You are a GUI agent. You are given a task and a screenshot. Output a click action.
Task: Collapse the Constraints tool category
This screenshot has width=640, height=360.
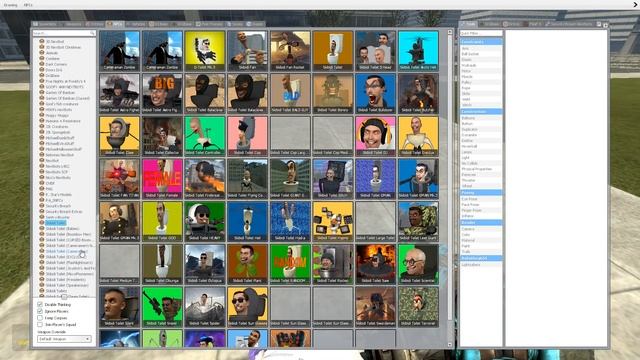point(481,42)
